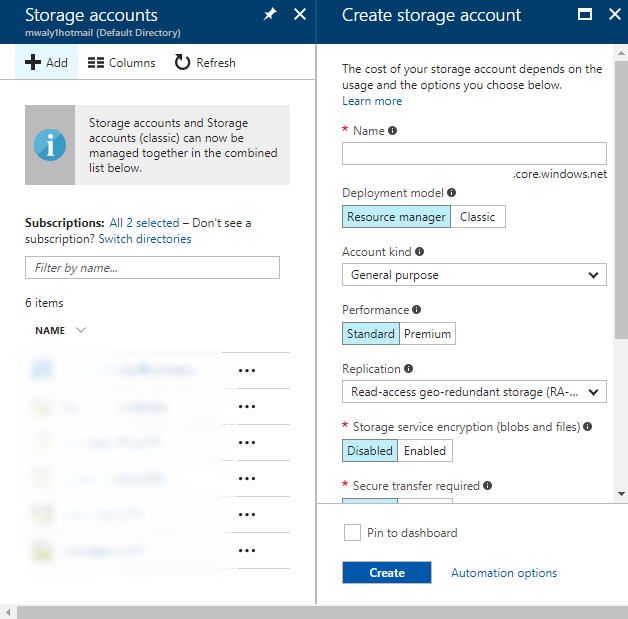This screenshot has width=628, height=619.
Task: Show info tooltip for Replication
Action: (x=409, y=368)
